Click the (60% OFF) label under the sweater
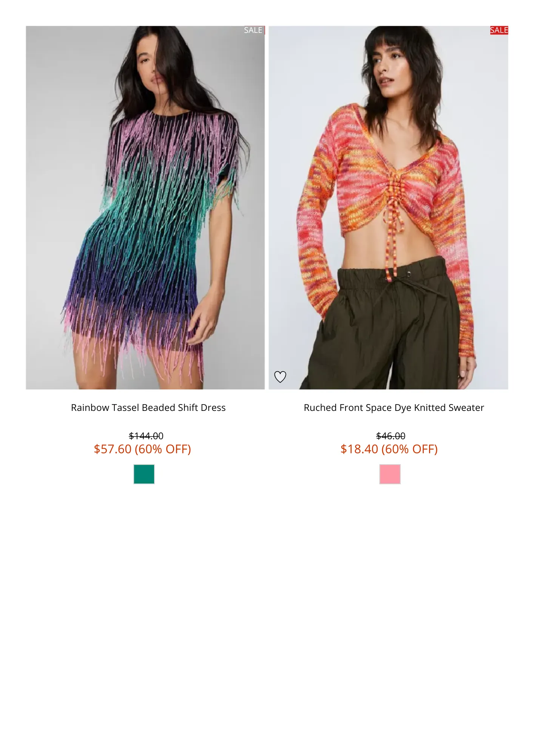Screen dimensions: 534x756 point(409,449)
